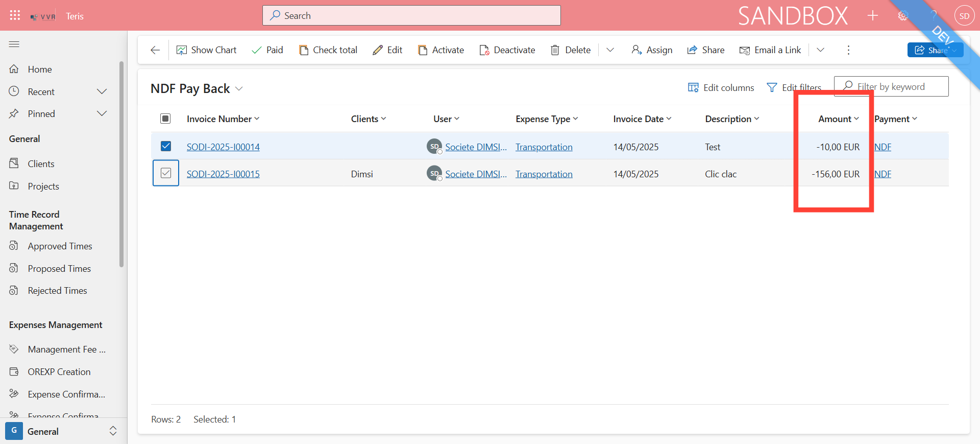Screen dimensions: 980x444
Task: Open Transportation link in Clic clac row
Action: point(544,174)
